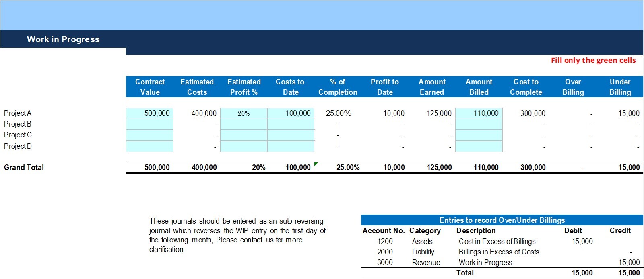Image resolution: width=644 pixels, height=279 pixels.
Task: Click the Estimated Profit % column header
Action: click(x=244, y=87)
